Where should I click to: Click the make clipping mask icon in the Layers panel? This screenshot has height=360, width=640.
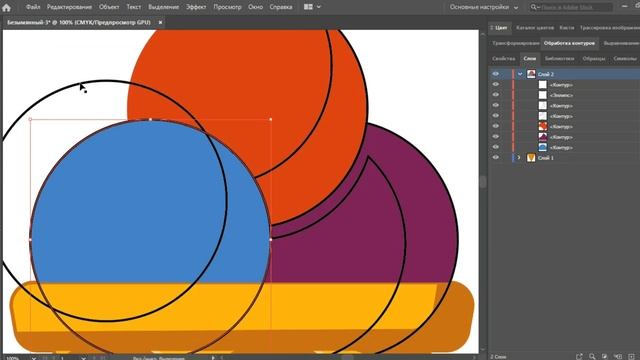[605, 356]
